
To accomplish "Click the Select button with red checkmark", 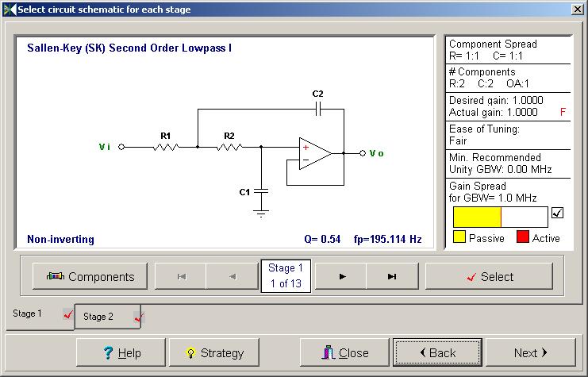I will pos(490,276).
